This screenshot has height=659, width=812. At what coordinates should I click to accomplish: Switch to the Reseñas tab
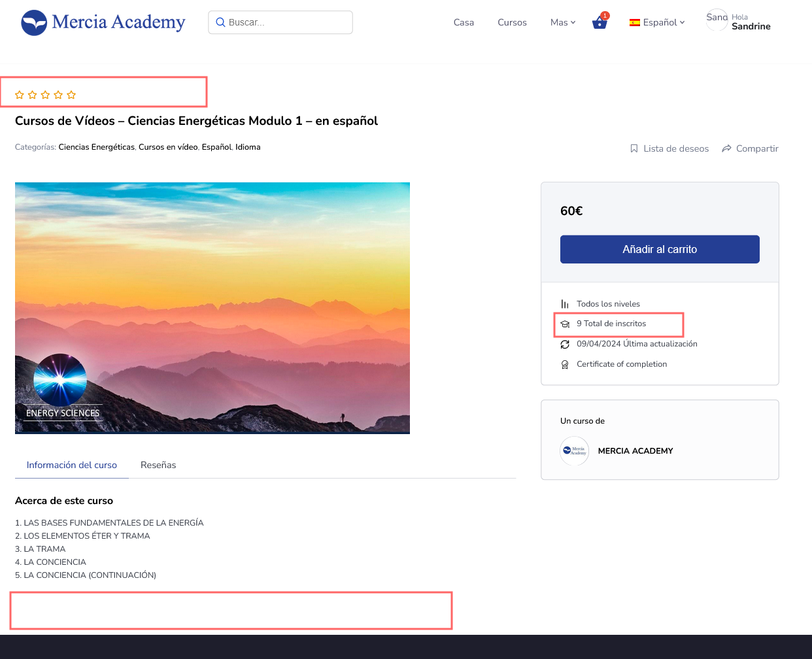(158, 465)
